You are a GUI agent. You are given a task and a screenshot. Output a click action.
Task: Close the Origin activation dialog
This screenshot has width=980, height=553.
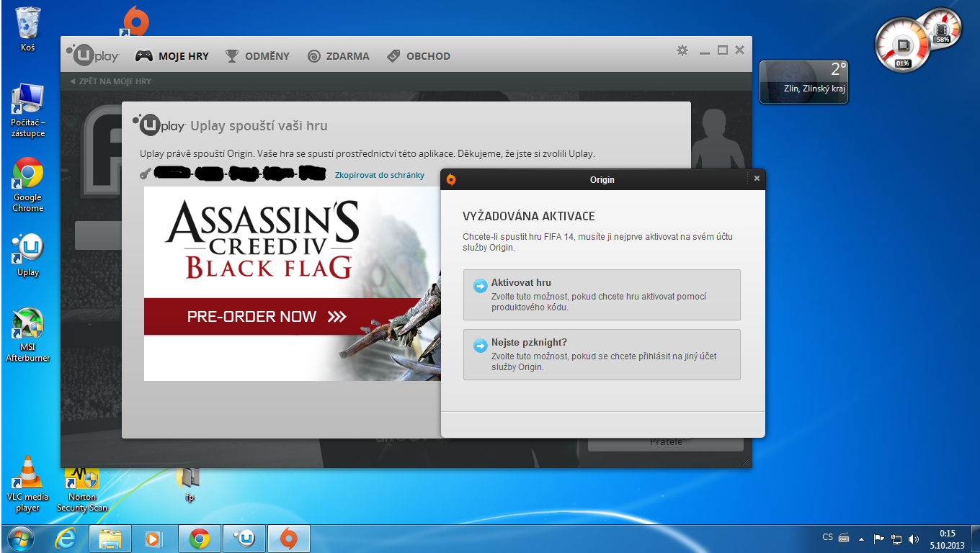point(756,179)
